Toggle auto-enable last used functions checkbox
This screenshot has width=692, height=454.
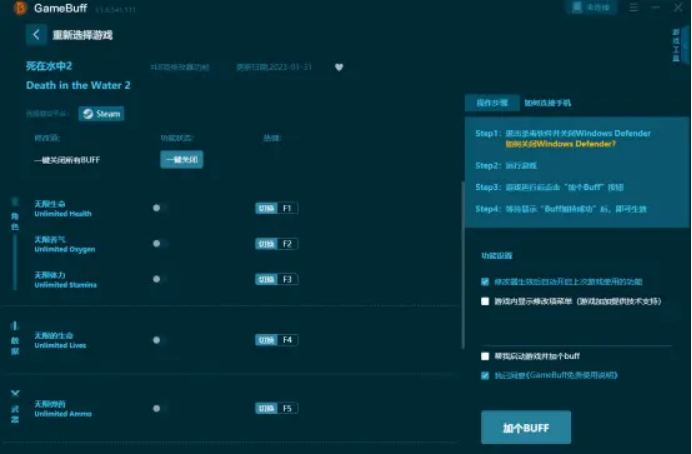click(485, 281)
